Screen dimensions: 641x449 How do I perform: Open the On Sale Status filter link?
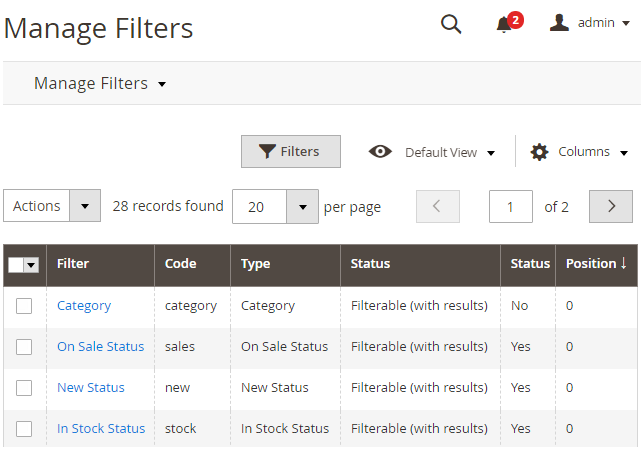(101, 346)
